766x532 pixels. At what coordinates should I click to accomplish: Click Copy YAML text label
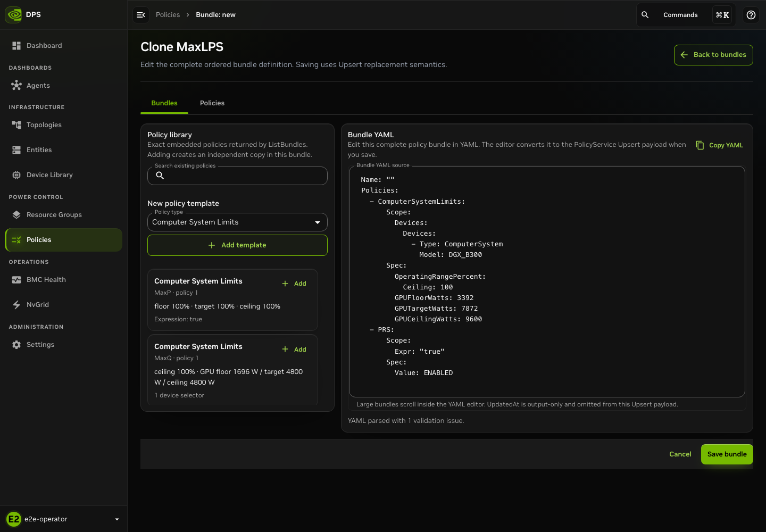[x=726, y=145]
